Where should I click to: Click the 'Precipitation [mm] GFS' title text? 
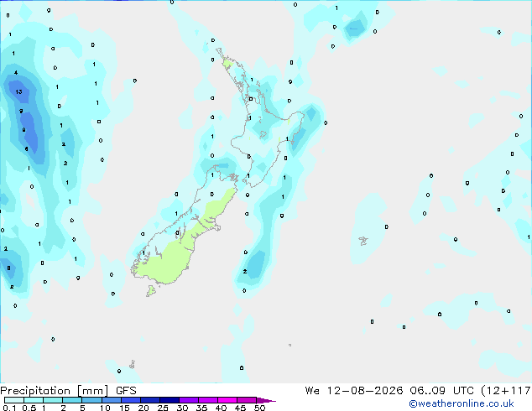pos(68,391)
